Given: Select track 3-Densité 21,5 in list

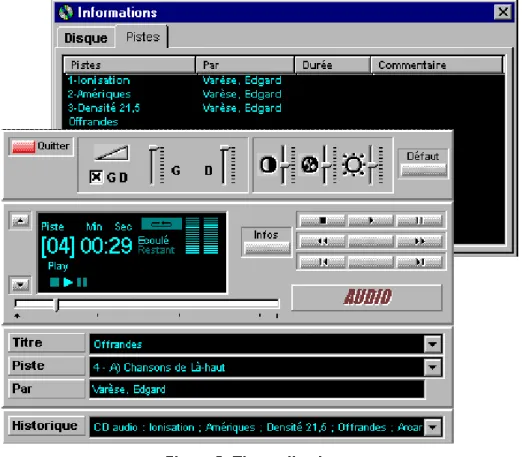Looking at the screenshot, I should pos(104,108).
